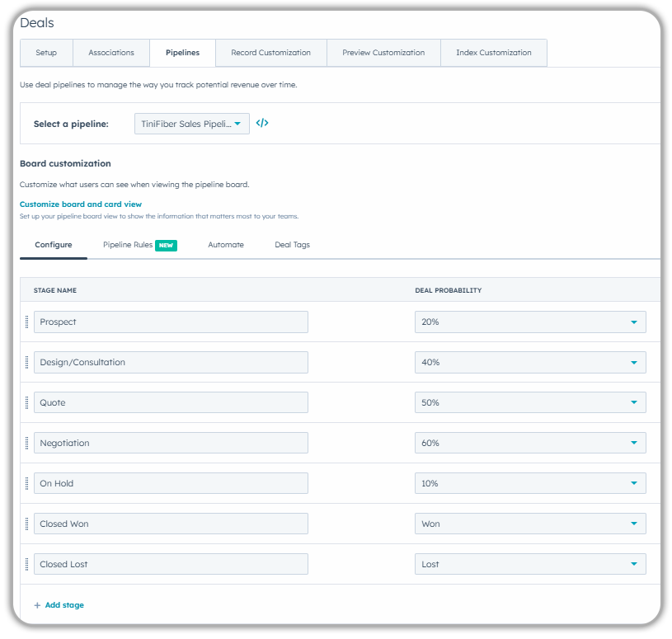Click drag handle for Closed Lost stage
The image size is (672, 639).
(27, 564)
